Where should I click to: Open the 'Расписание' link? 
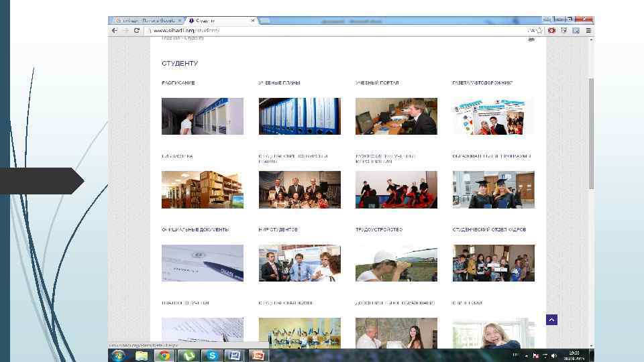coord(178,83)
